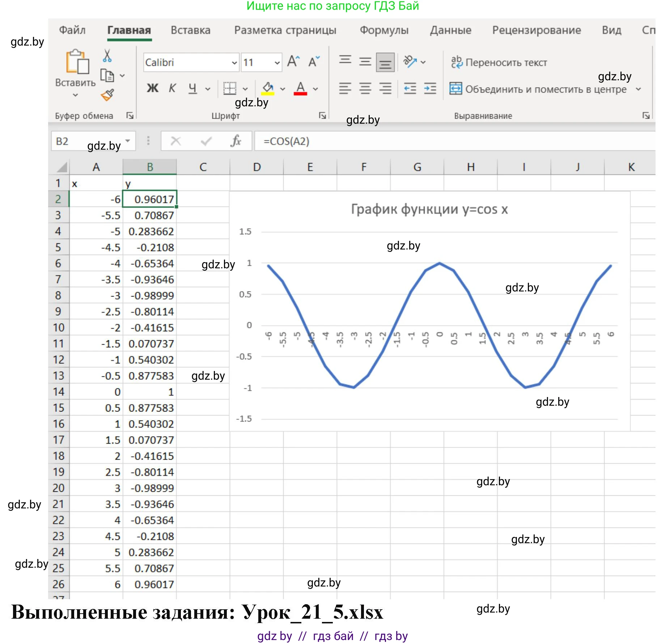The width and height of the screenshot is (666, 644).
Task: Click the Insert Function fx icon
Action: coord(236,141)
